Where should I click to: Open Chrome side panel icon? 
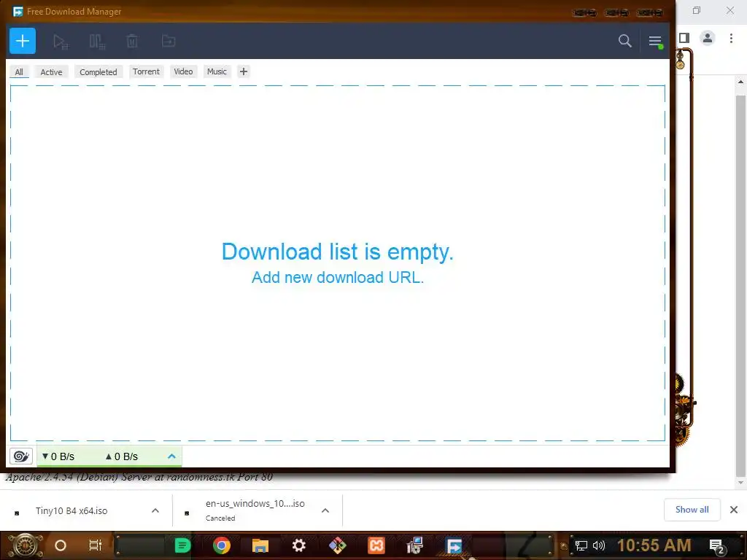click(x=684, y=38)
